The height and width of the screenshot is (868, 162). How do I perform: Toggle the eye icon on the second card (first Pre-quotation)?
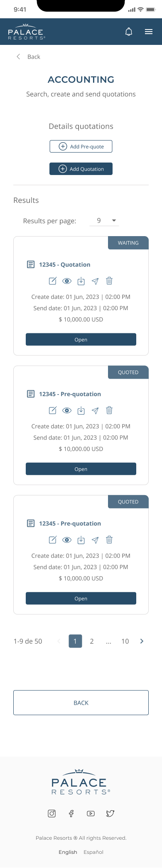tap(67, 411)
